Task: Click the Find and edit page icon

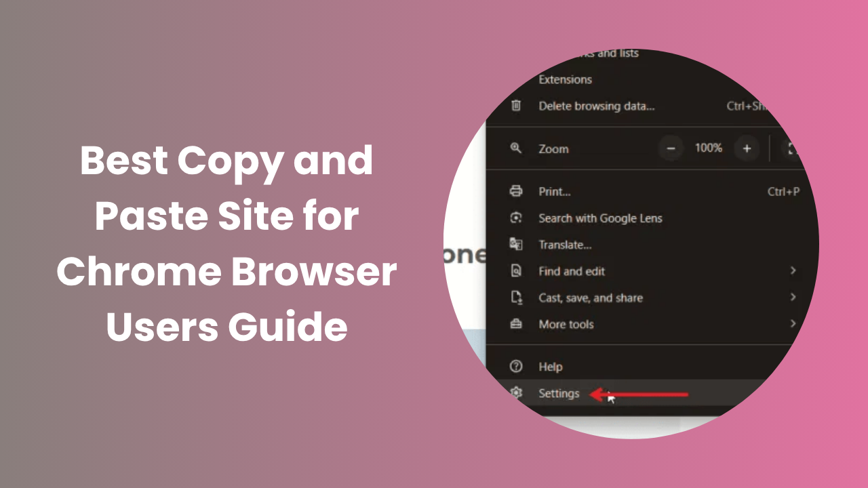Action: point(516,271)
